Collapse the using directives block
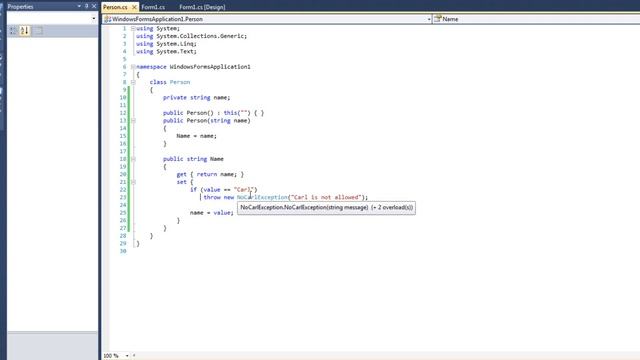The height and width of the screenshot is (360, 640). tap(133, 29)
